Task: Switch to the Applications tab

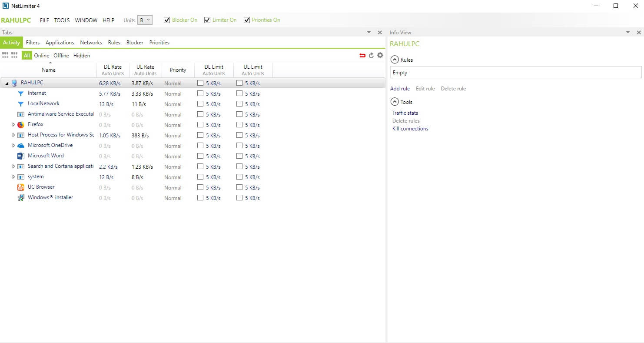Action: 60,43
